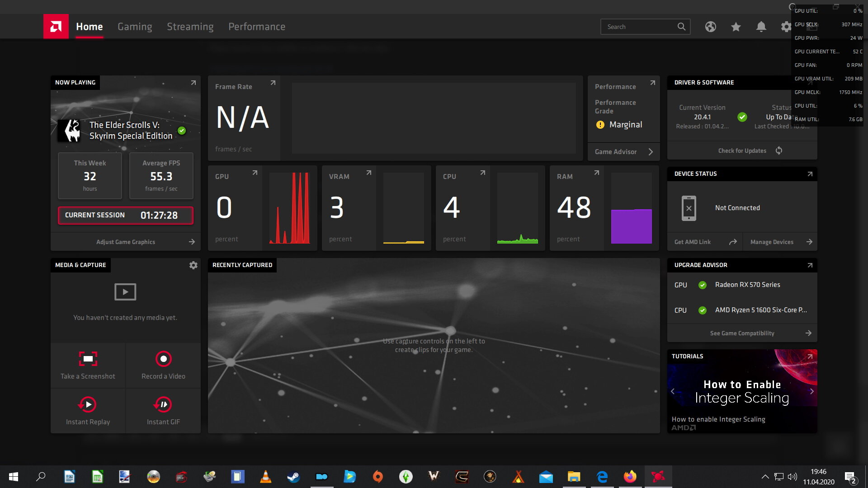Screen dimensions: 868x488
Task: Click the Current Session timer box
Action: 126,216
